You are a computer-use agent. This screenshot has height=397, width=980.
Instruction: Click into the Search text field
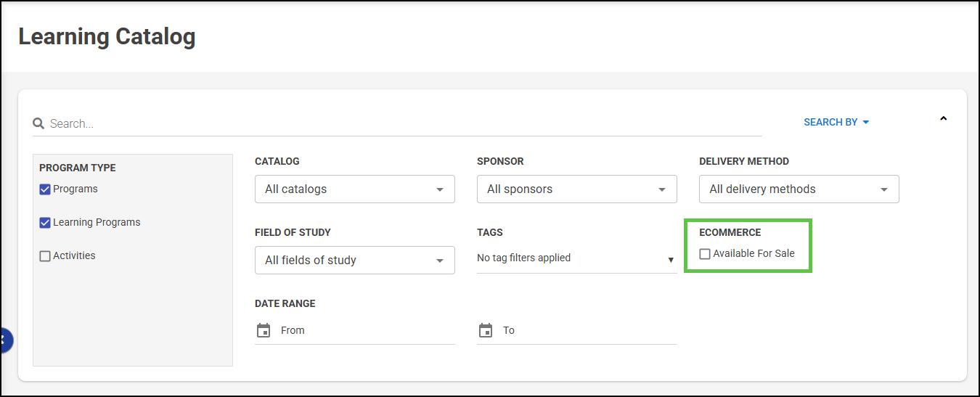tap(399, 123)
